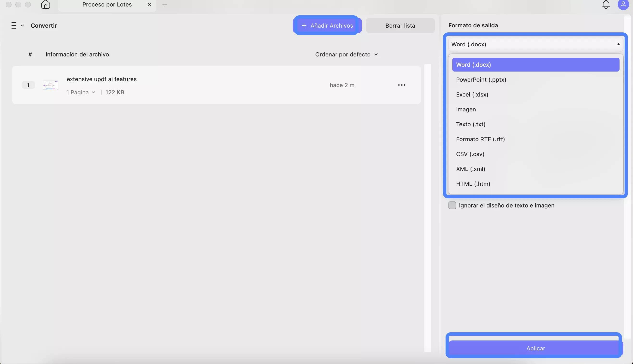Screen dimensions: 633x364
Task: Select Excel (.xlsx) from format list
Action: (472, 95)
